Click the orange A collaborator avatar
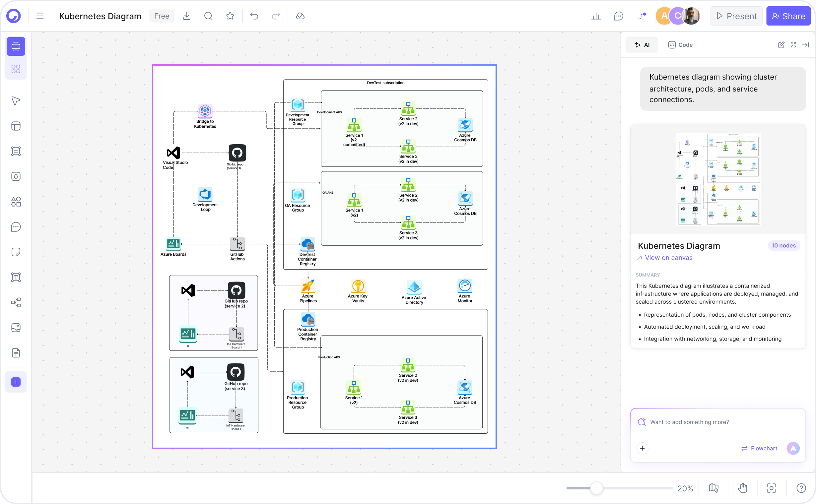The width and height of the screenshot is (816, 504). [x=664, y=16]
